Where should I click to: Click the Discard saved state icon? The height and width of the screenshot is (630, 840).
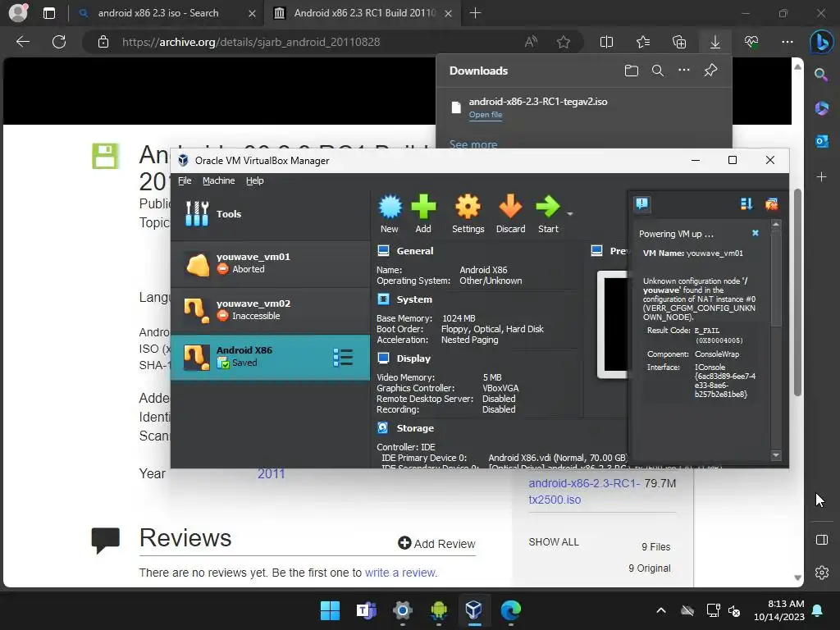(x=510, y=213)
